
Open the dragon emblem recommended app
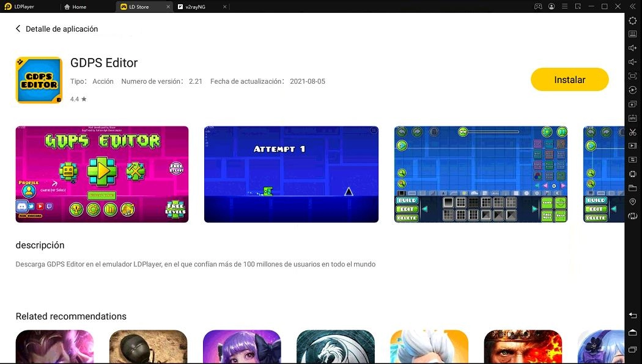pos(335,346)
